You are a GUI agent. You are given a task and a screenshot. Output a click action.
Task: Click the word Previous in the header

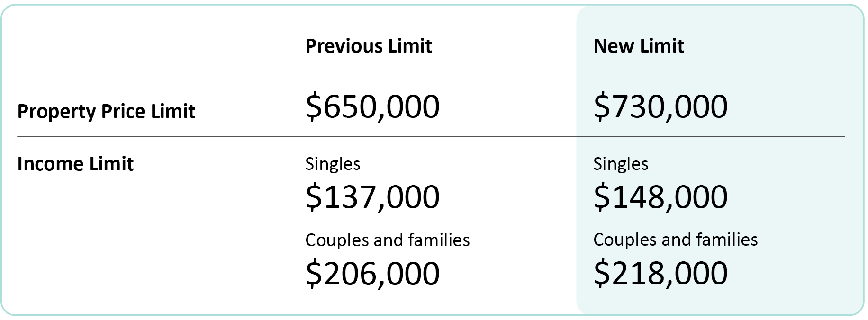[x=344, y=46]
